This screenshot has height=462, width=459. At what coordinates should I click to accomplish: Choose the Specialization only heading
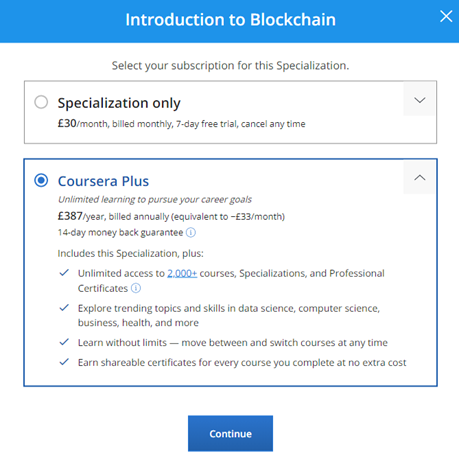pyautogui.click(x=119, y=103)
